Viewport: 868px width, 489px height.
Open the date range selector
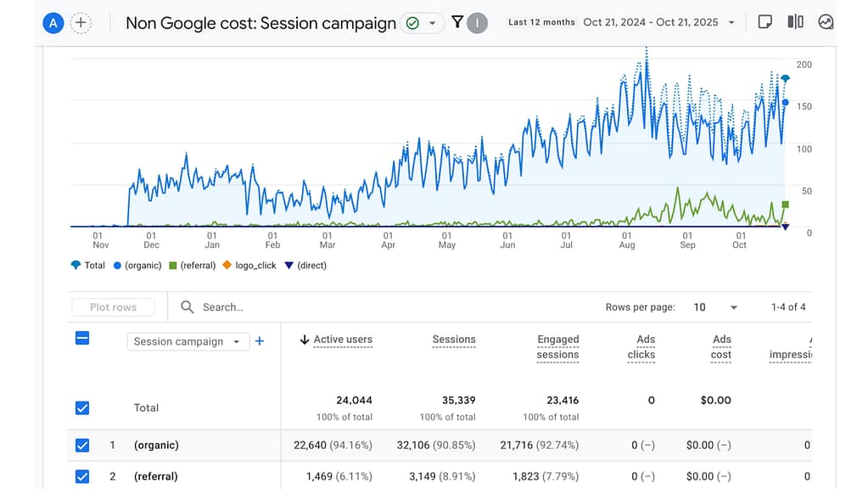point(653,23)
